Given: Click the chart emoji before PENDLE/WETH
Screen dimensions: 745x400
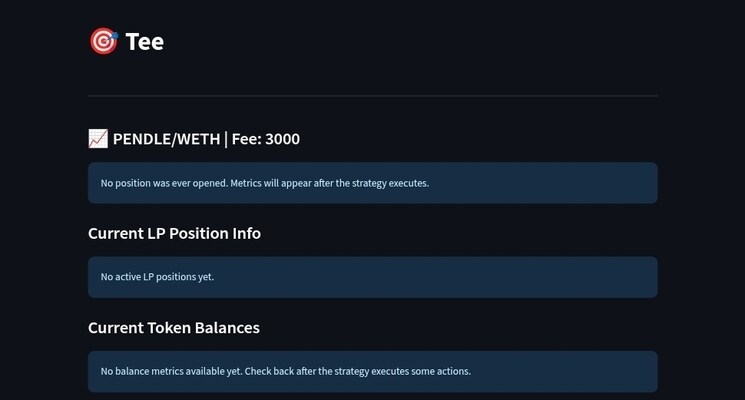Looking at the screenshot, I should [x=98, y=139].
